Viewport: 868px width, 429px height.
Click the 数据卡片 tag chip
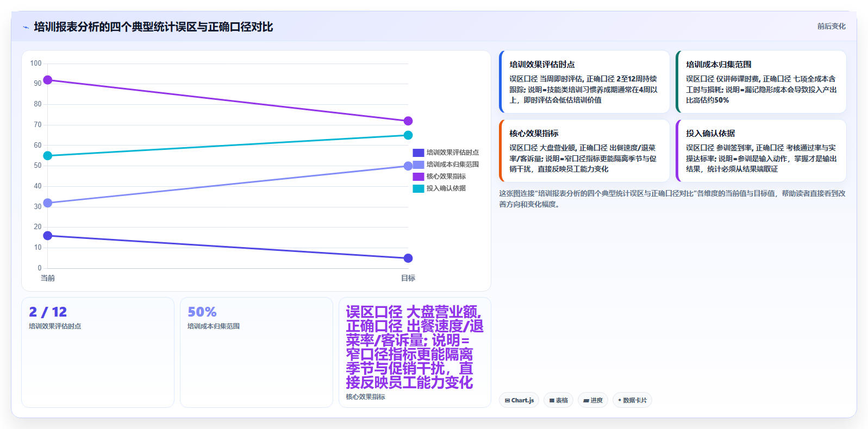coord(632,400)
